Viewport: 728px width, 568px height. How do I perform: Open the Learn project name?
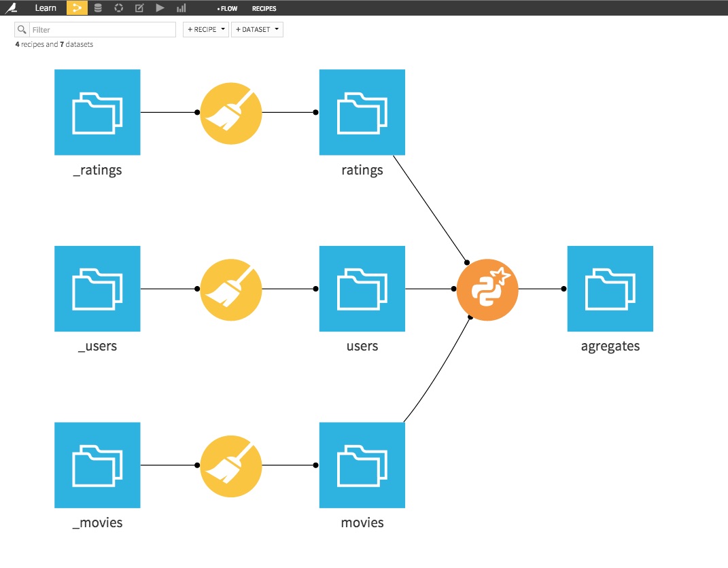46,8
